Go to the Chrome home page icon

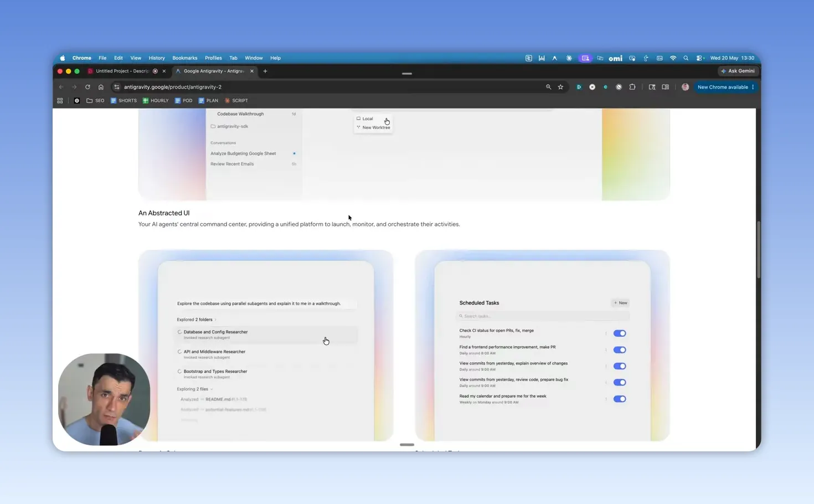(101, 87)
